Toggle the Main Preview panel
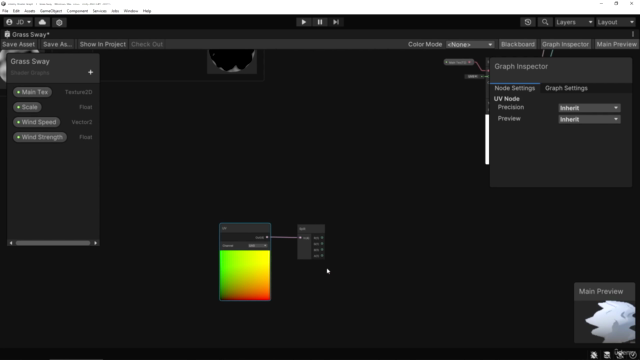The image size is (640, 360). click(616, 44)
